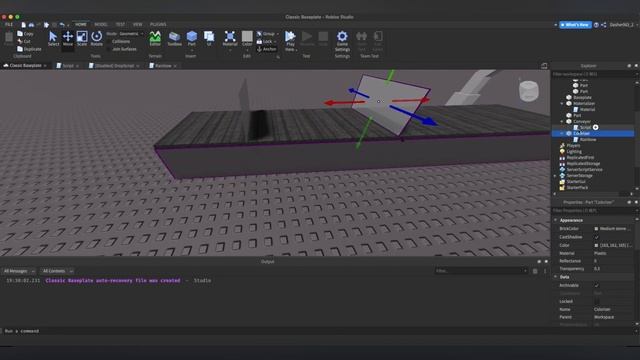Activate the Scale tool
This screenshot has width=640, height=360.
point(82,39)
